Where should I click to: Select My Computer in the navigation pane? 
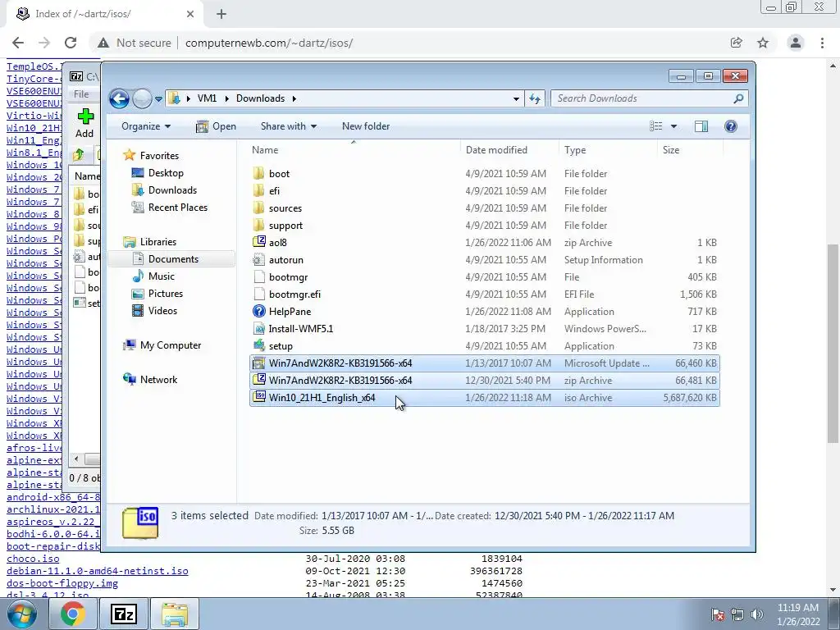point(171,345)
